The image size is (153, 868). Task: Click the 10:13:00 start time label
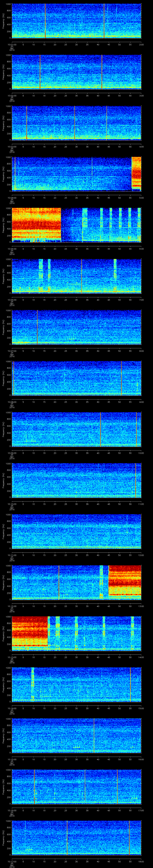(12, 657)
